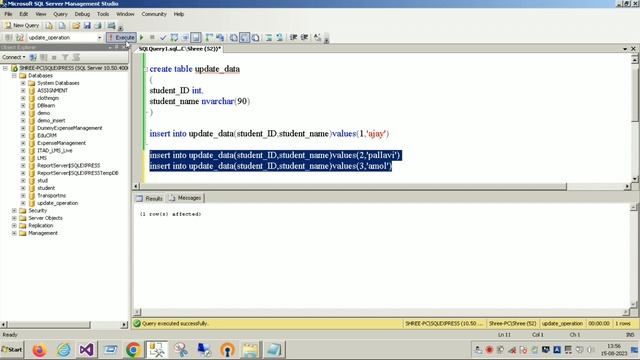
Task: Decrease indent of selected lines
Action: pos(293,38)
